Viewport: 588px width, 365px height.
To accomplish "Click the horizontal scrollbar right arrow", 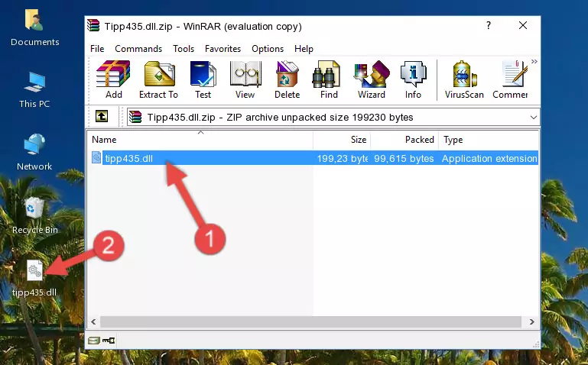I will (531, 322).
